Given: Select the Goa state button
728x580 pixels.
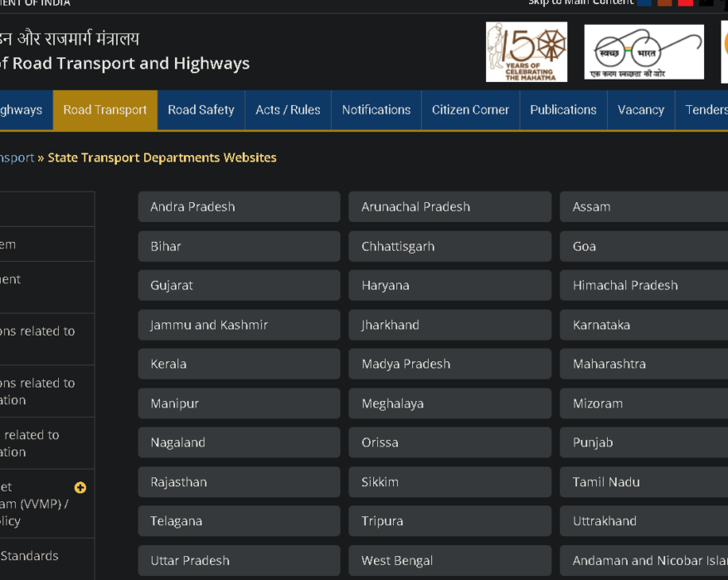Looking at the screenshot, I should pyautogui.click(x=644, y=246).
